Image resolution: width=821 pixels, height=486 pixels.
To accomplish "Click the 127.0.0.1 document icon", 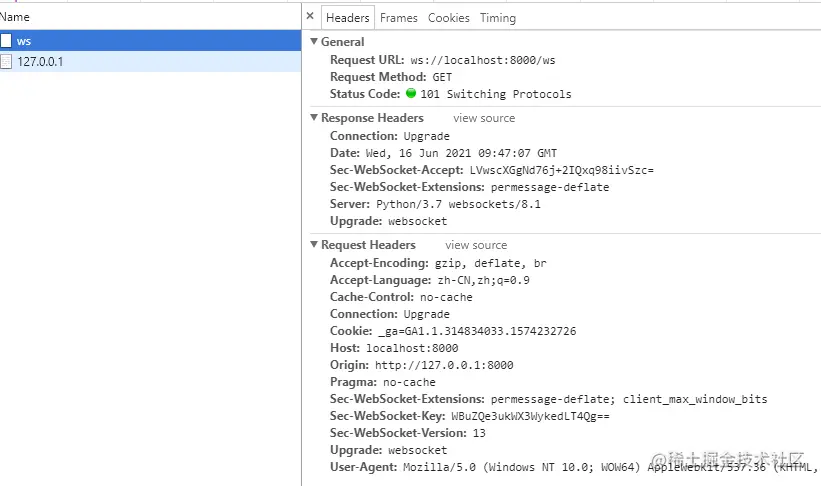I will 6,62.
